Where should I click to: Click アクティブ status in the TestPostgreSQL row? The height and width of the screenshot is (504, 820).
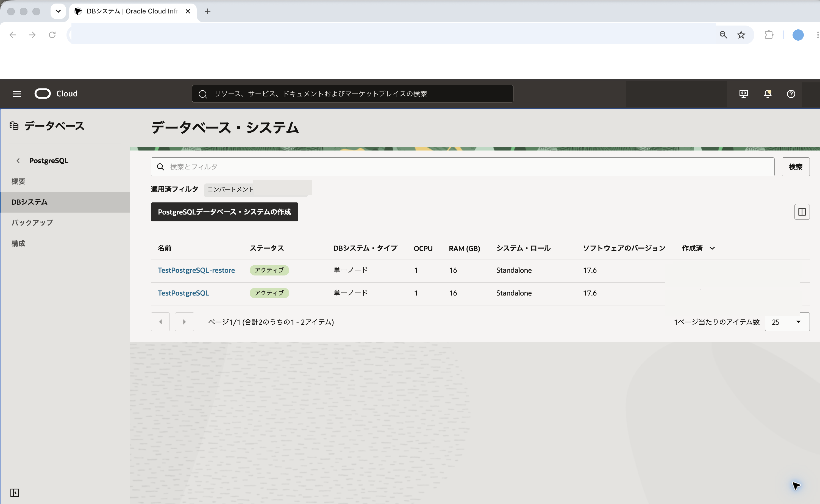pos(269,293)
